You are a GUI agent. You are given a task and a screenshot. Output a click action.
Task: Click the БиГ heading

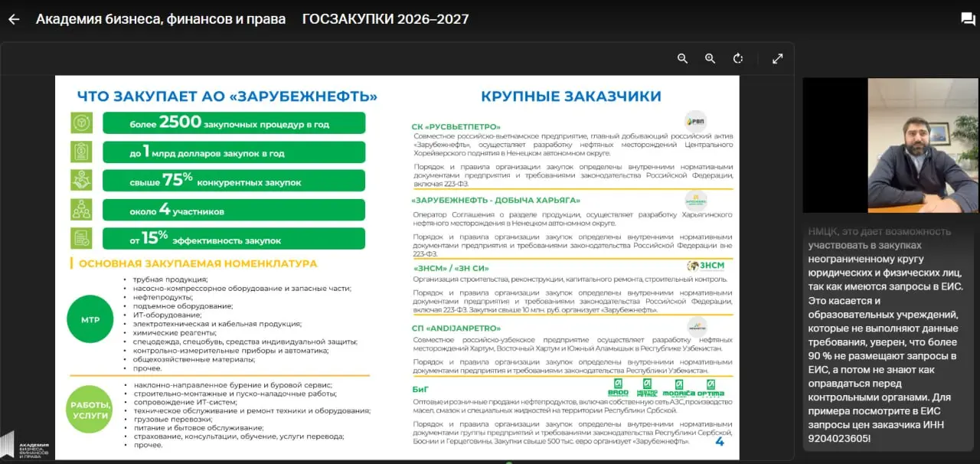click(x=420, y=389)
